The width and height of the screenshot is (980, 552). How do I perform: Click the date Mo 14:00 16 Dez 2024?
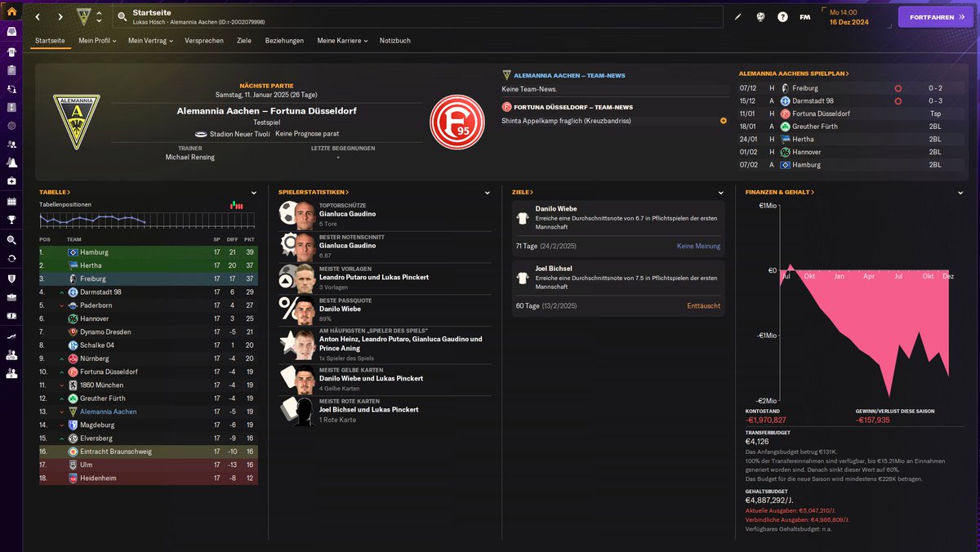coord(851,16)
